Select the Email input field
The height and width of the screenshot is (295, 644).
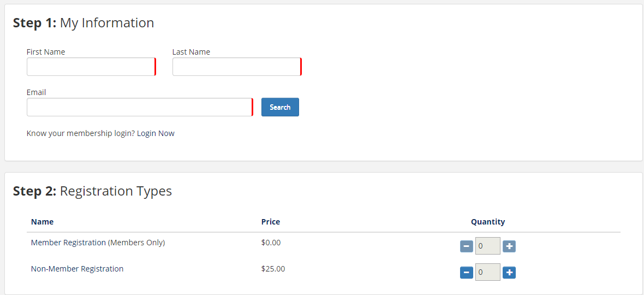click(139, 107)
